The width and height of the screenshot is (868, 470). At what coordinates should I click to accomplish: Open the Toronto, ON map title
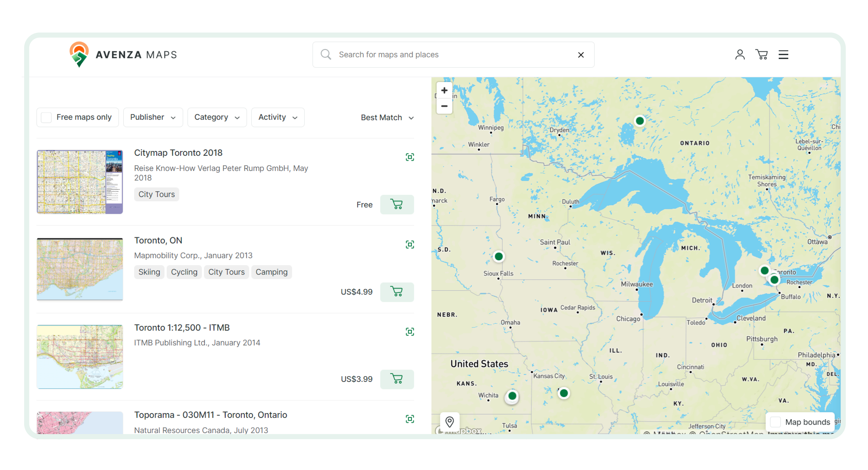pos(158,240)
